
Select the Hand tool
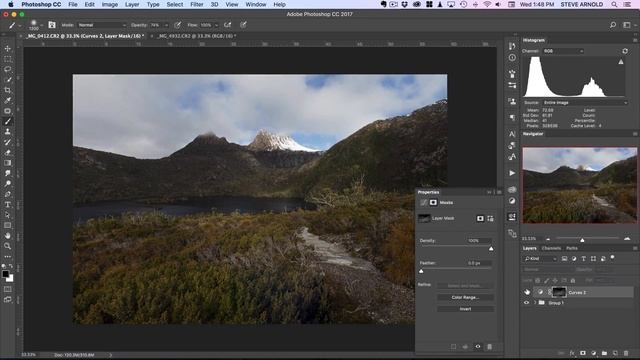[x=8, y=236]
